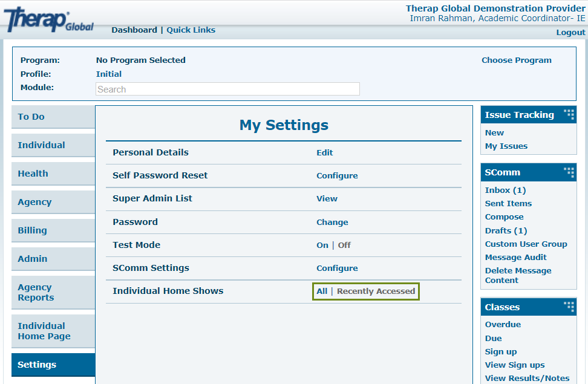Click the 'SComm Settings' row label
Screen dimensions: 588x384
point(151,268)
